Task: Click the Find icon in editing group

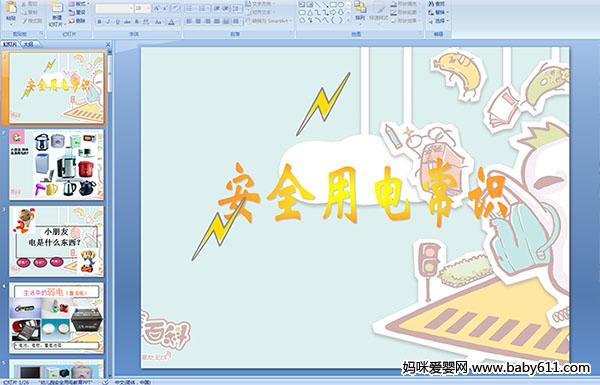Action: [x=431, y=3]
